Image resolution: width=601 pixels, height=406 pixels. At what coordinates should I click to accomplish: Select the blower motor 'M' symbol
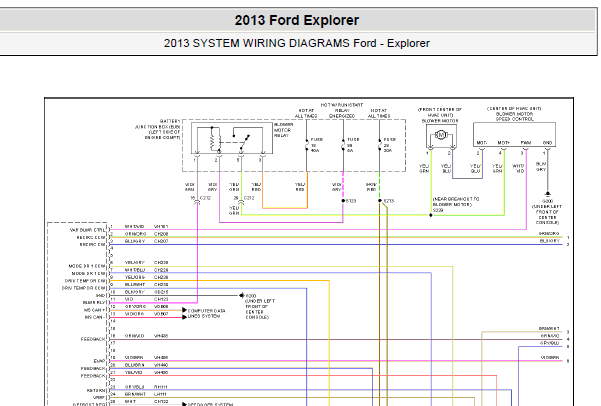point(441,135)
